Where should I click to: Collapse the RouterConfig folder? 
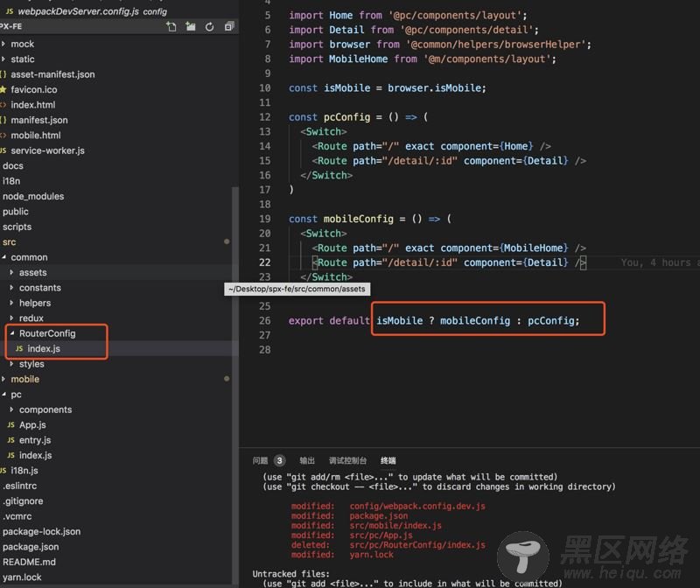click(47, 333)
